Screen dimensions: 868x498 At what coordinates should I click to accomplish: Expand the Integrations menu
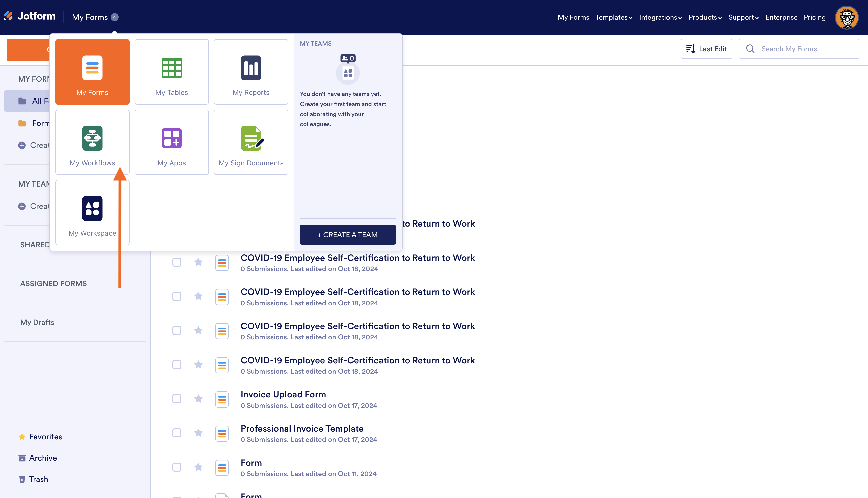click(x=661, y=17)
